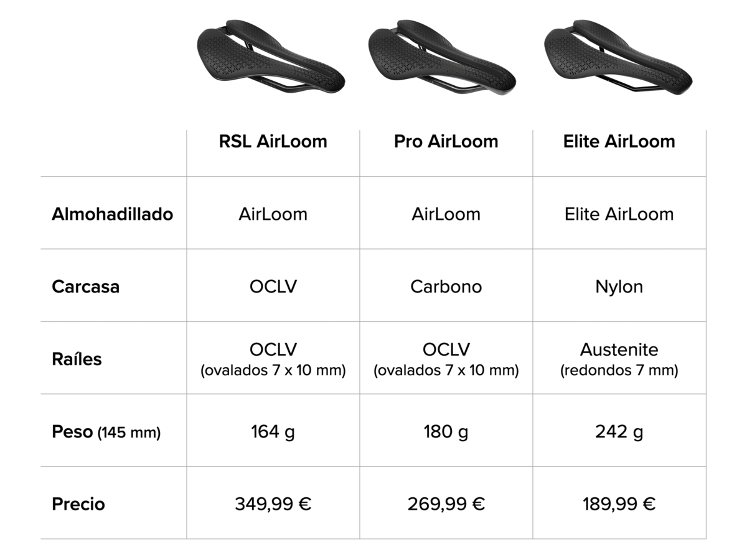Viewport: 747px width, 560px height.
Task: Select the RSL AirLoom column header
Action: click(273, 141)
